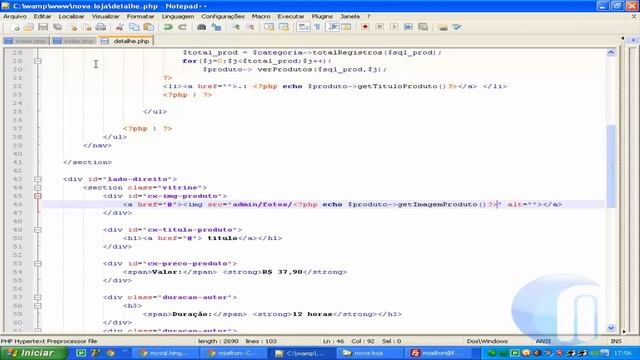Click Save recorded macro icon
640x360 pixels.
tap(423, 27)
